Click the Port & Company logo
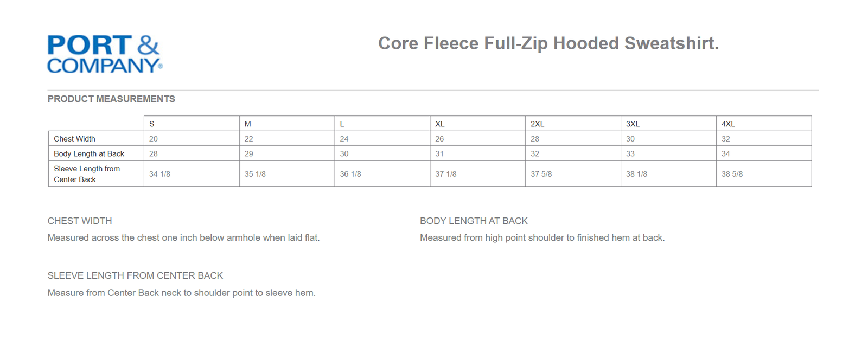 coord(105,54)
